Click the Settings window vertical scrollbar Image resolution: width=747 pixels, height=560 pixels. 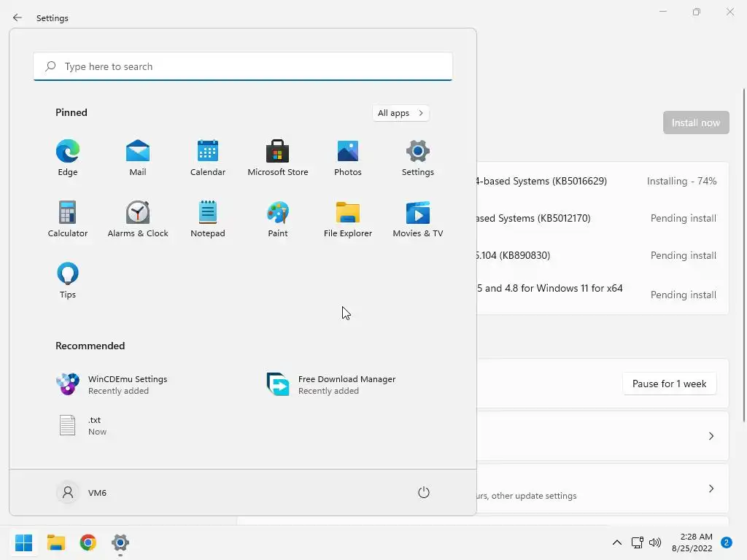(743, 254)
